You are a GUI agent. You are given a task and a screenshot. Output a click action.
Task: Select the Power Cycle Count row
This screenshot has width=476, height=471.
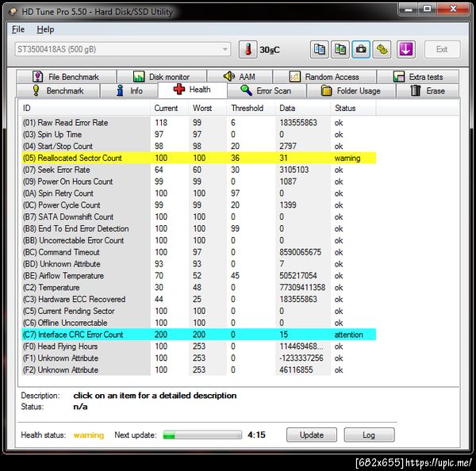click(x=198, y=205)
